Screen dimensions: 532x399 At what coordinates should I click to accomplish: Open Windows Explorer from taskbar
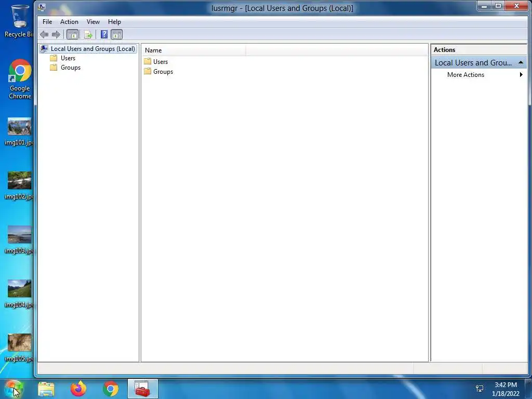coord(46,389)
